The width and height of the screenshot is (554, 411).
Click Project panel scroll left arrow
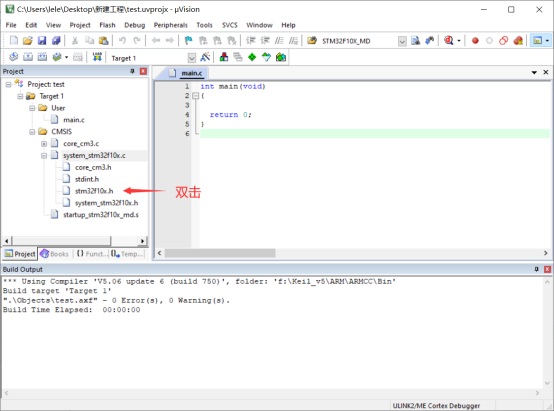click(x=7, y=241)
